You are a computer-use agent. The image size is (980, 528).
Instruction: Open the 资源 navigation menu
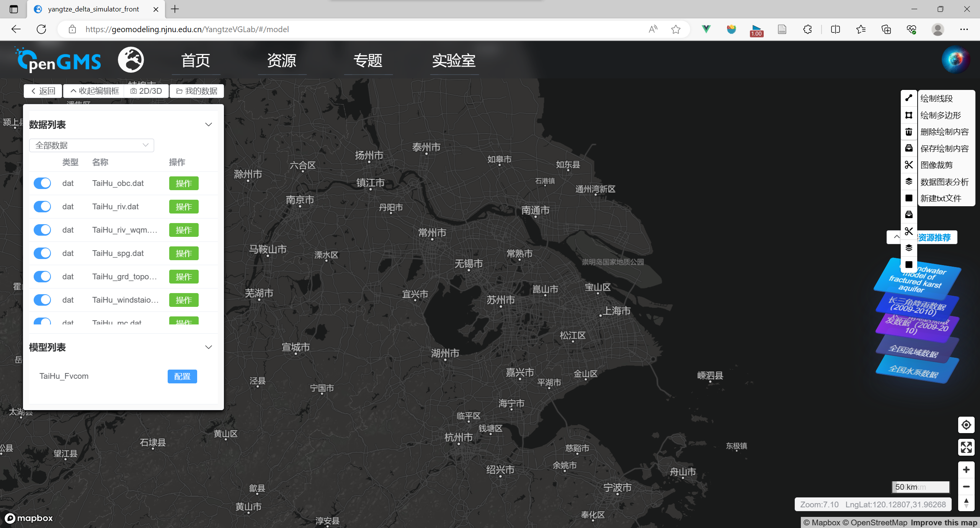[x=281, y=60]
